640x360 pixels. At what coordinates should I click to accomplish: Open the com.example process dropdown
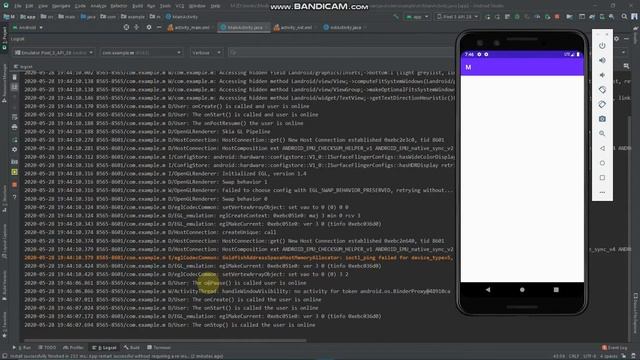(x=141, y=53)
